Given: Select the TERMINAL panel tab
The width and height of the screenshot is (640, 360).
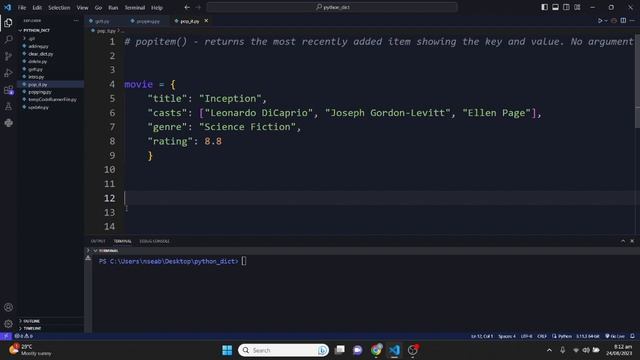Looking at the screenshot, I should click(x=122, y=241).
